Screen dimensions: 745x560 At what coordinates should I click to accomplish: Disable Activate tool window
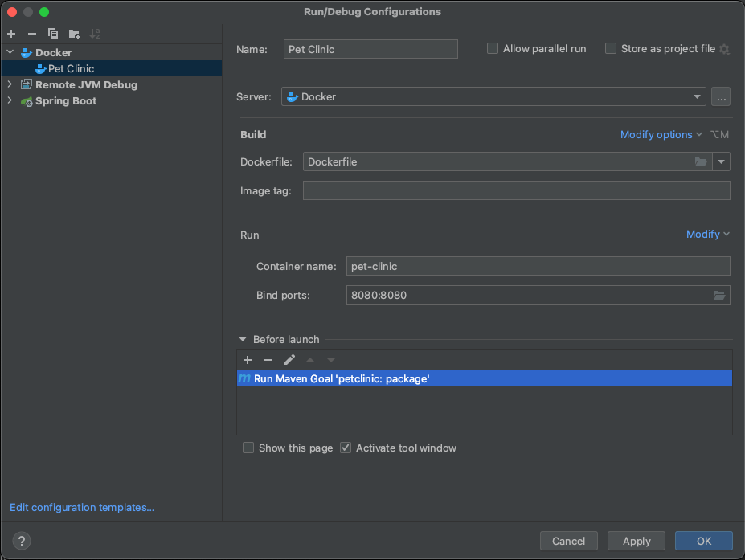click(x=345, y=448)
